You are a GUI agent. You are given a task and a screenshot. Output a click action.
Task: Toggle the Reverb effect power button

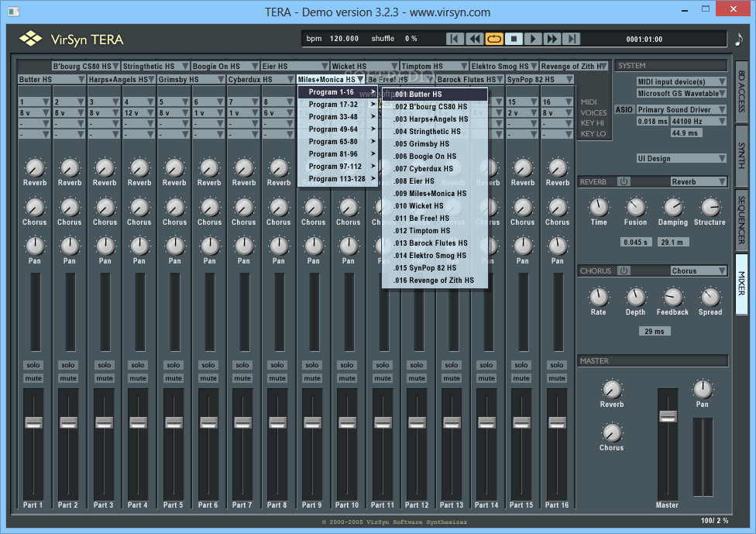click(x=624, y=181)
